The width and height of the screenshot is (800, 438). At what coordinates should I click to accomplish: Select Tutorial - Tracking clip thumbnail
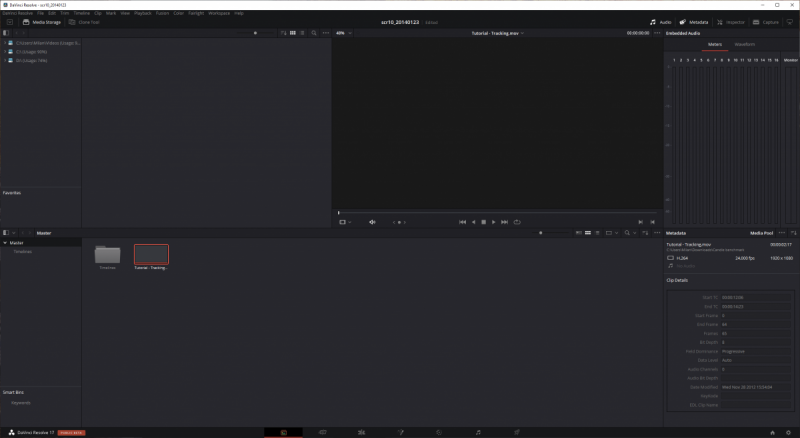pyautogui.click(x=152, y=254)
